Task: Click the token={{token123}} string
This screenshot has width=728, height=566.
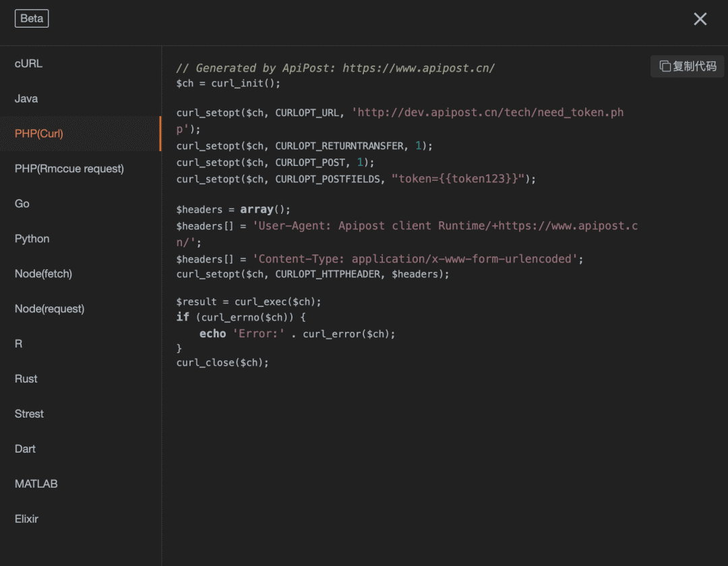Action: tap(458, 179)
